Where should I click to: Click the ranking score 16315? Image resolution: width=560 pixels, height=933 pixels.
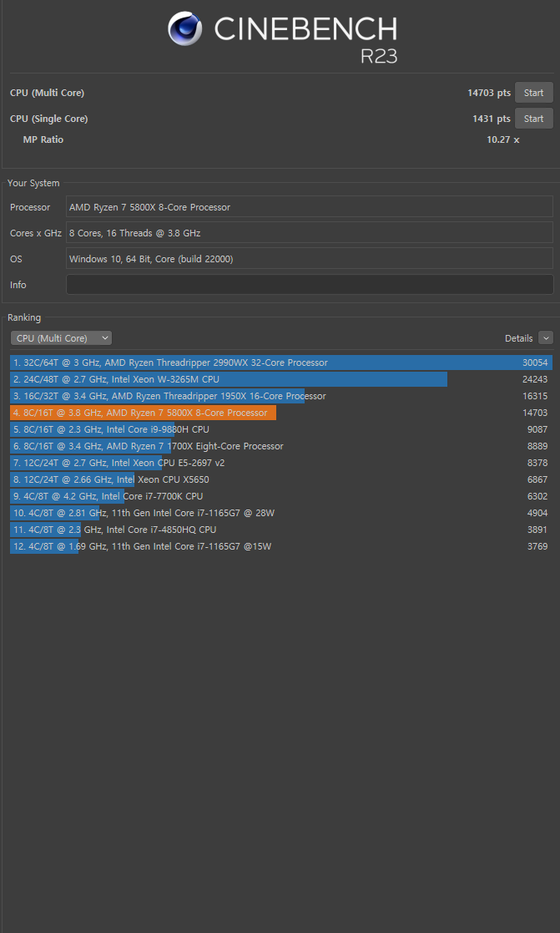click(535, 396)
